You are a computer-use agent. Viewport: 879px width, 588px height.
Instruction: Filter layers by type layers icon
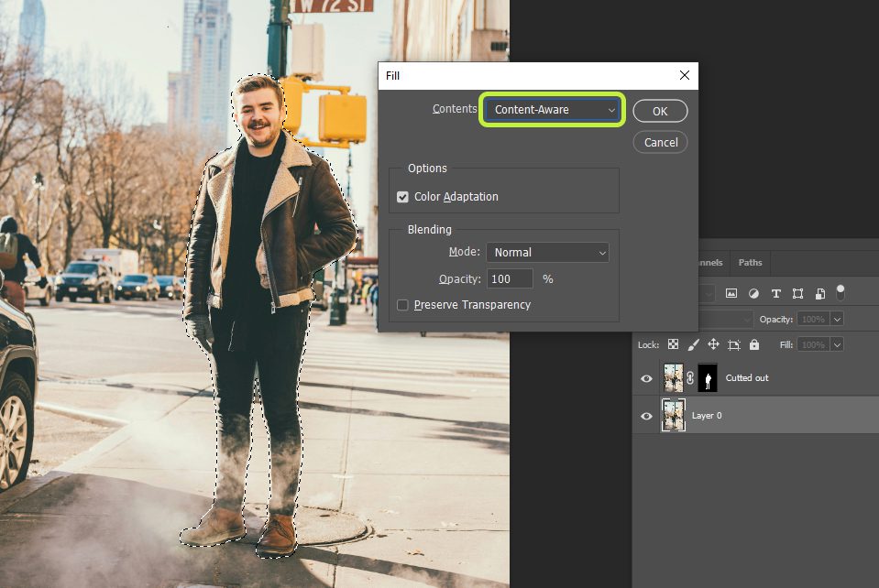[775, 293]
